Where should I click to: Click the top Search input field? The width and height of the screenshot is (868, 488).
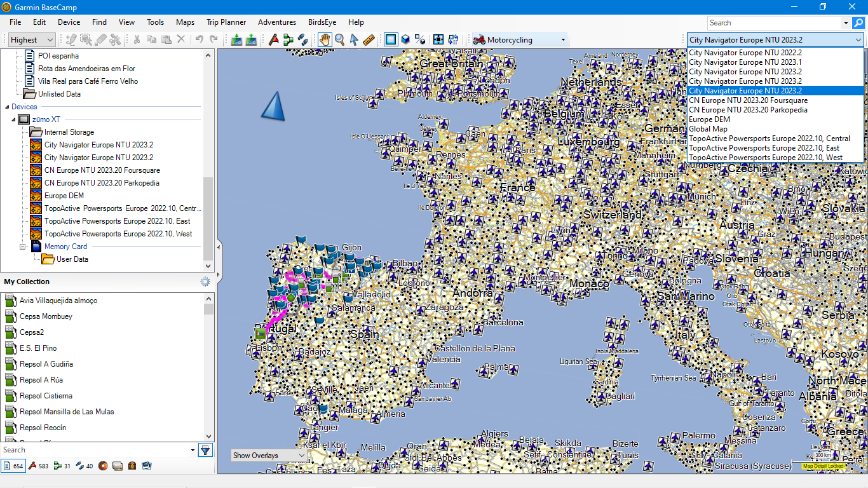tap(774, 23)
